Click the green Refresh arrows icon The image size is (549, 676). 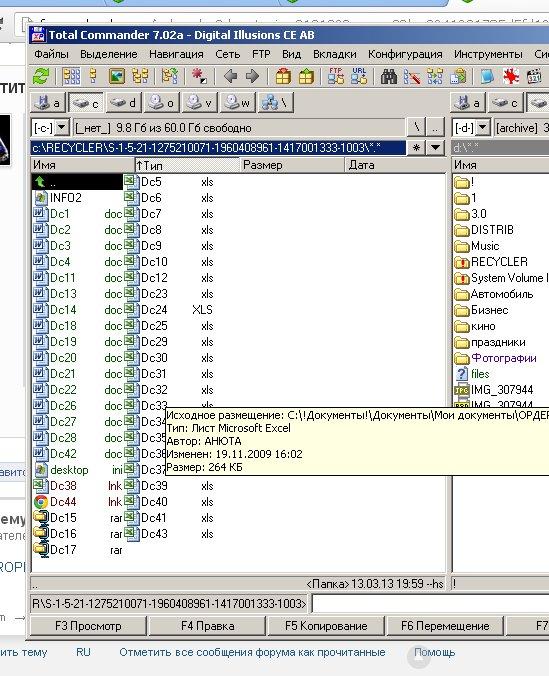[x=41, y=77]
